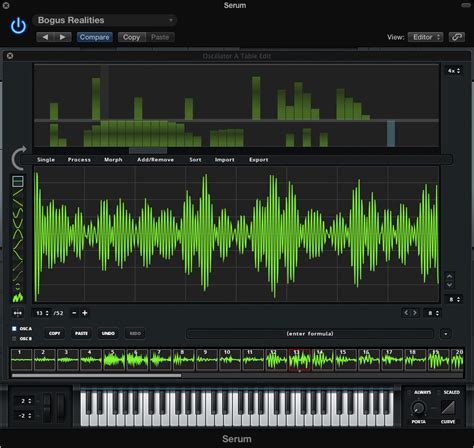This screenshot has height=448, width=474.
Task: Click the large curved arrow icon
Action: (19, 158)
